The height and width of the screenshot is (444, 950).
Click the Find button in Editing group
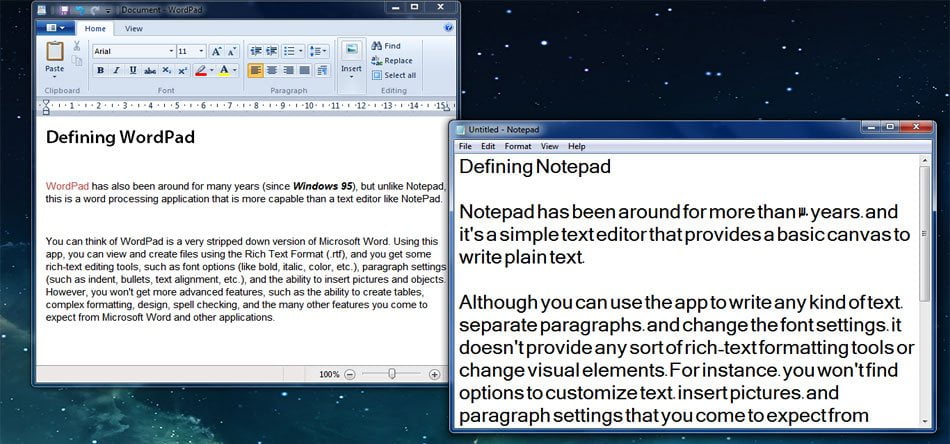click(386, 46)
